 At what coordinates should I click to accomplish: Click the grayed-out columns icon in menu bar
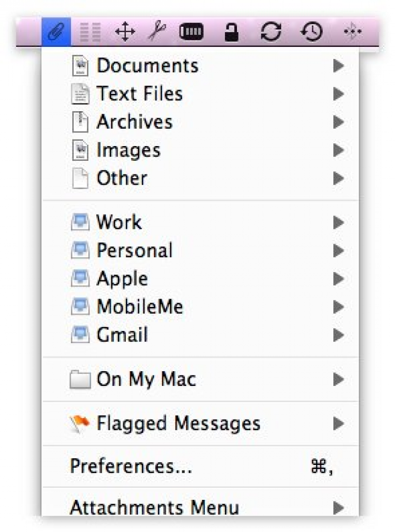point(90,33)
